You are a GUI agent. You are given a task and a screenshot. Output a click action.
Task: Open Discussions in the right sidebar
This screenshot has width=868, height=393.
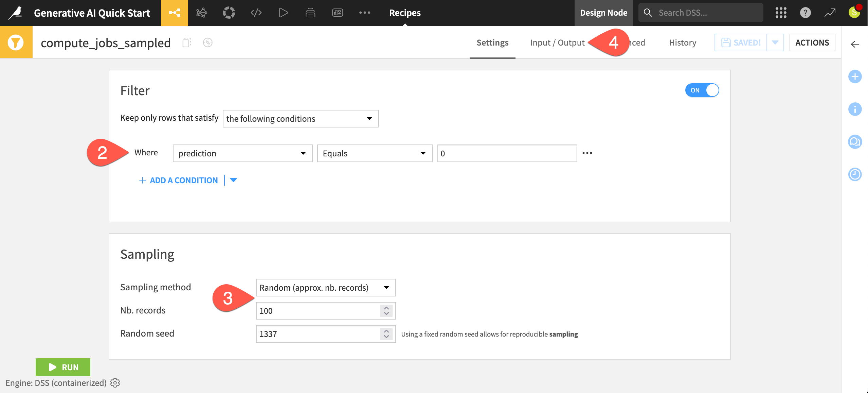pyautogui.click(x=855, y=142)
